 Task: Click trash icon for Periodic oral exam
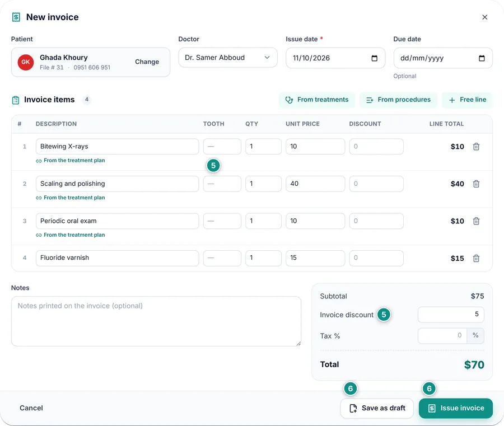click(x=476, y=221)
